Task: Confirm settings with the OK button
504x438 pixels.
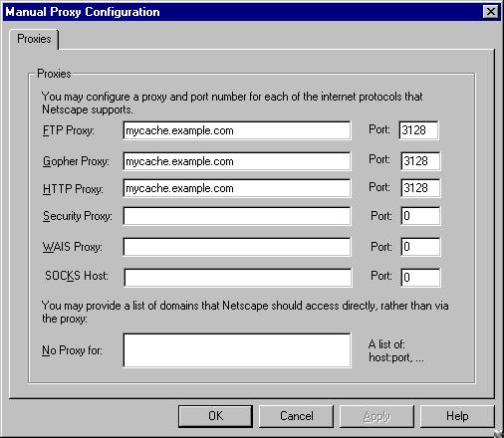Action: (x=215, y=416)
